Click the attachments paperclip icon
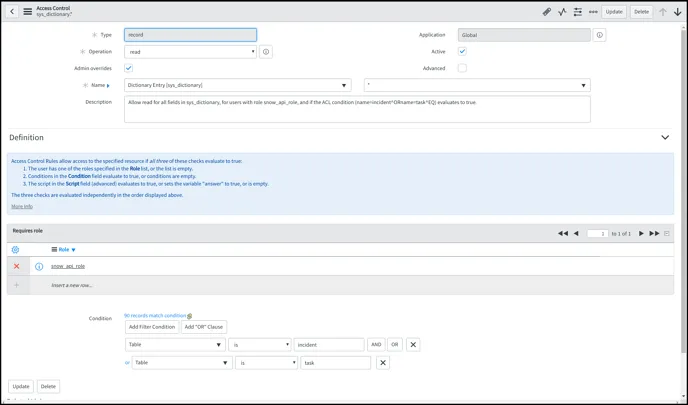 click(546, 12)
